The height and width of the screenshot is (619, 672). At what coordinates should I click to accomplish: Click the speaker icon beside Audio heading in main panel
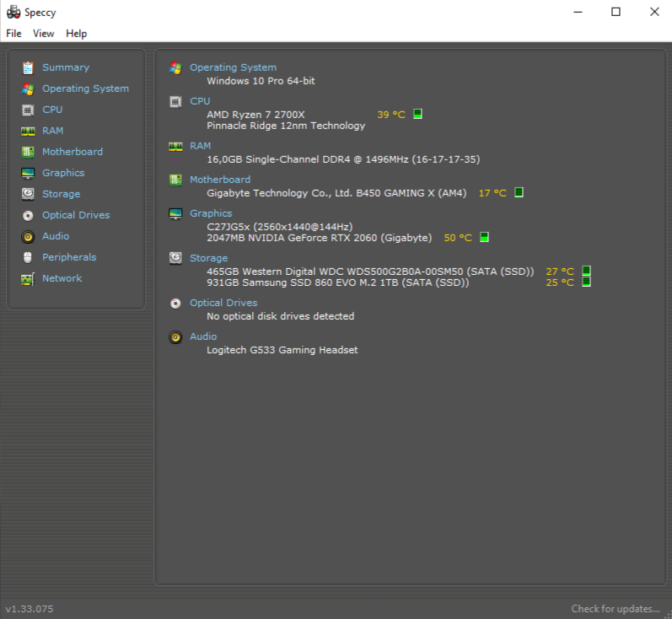click(175, 337)
